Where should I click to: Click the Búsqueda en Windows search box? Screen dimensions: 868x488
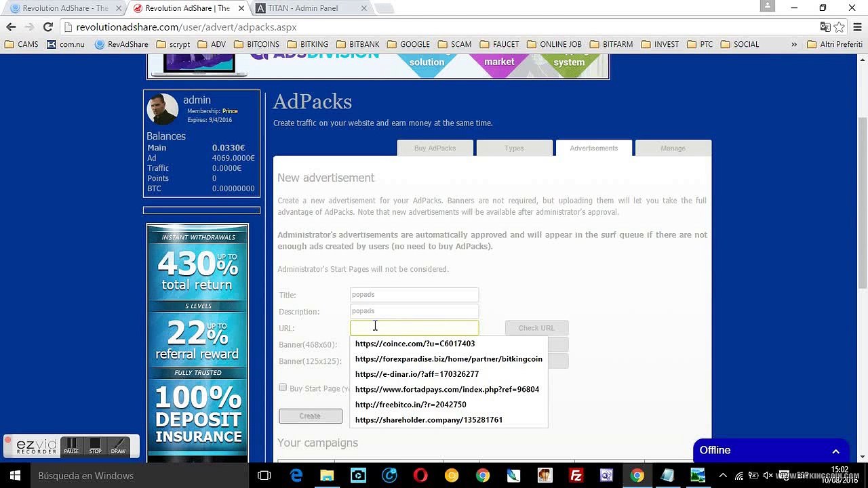[x=139, y=475]
